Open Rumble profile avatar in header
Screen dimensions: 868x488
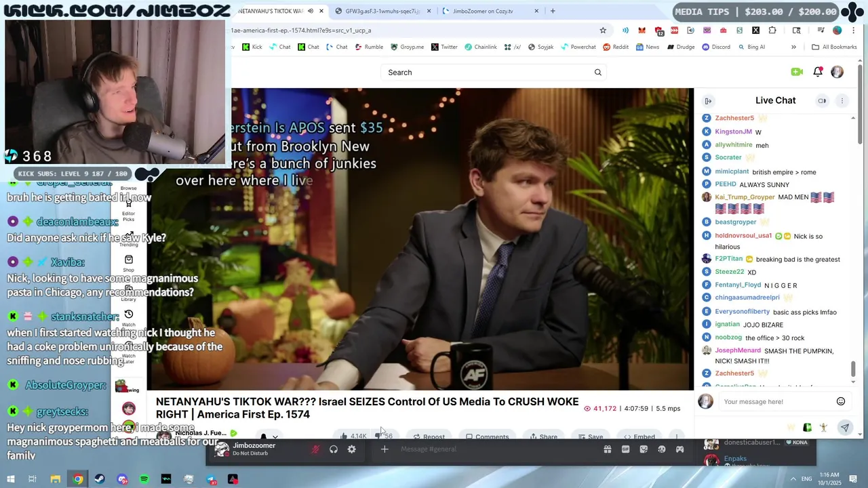coord(837,72)
